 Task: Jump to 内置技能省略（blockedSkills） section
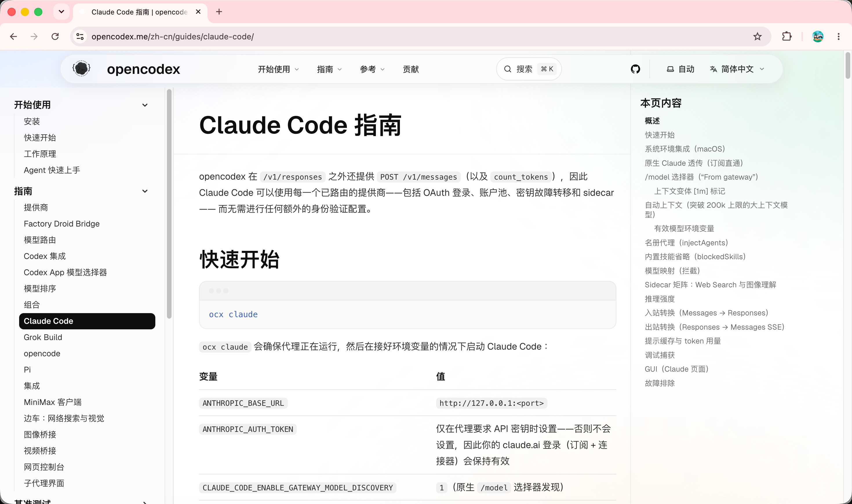tap(695, 257)
